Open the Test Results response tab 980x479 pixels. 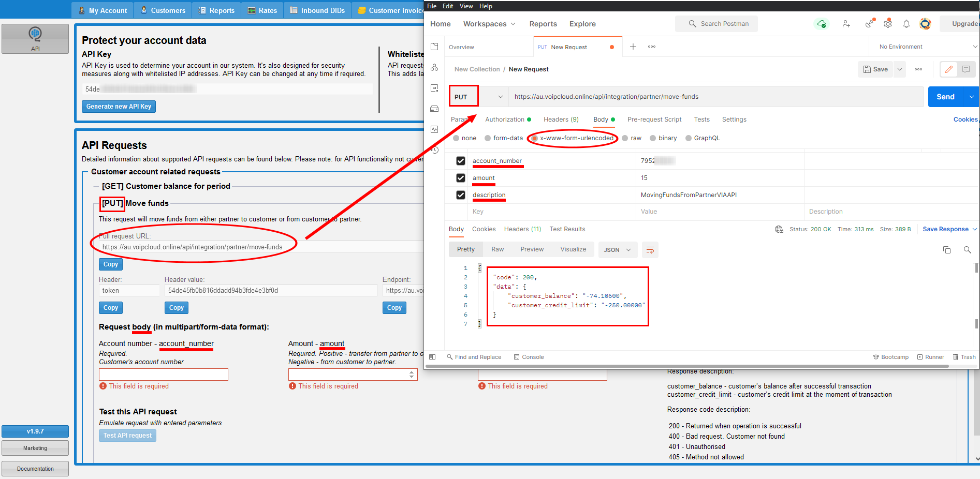[x=567, y=229]
